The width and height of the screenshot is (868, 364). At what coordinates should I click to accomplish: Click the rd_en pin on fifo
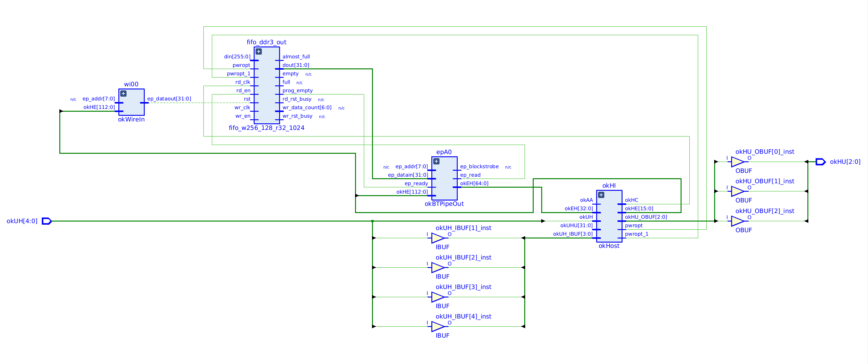[243, 91]
